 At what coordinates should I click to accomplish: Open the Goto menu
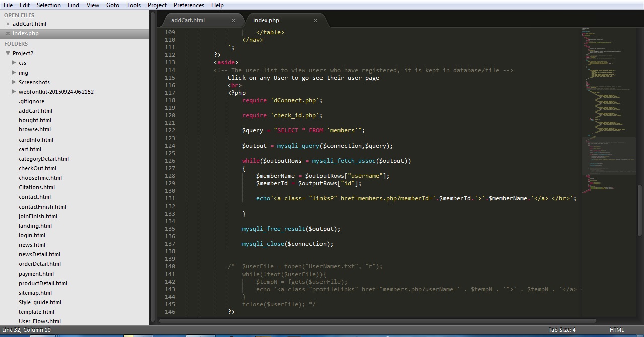coord(112,5)
